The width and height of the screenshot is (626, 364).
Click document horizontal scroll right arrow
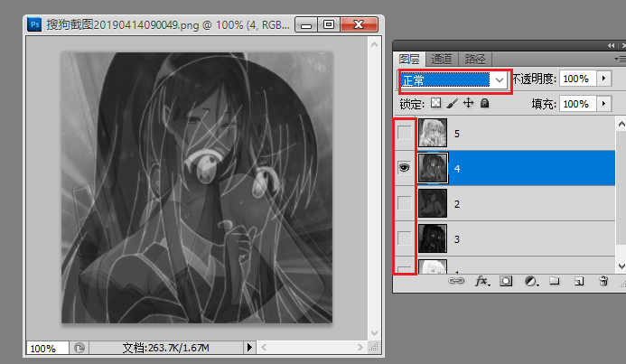tap(360, 348)
